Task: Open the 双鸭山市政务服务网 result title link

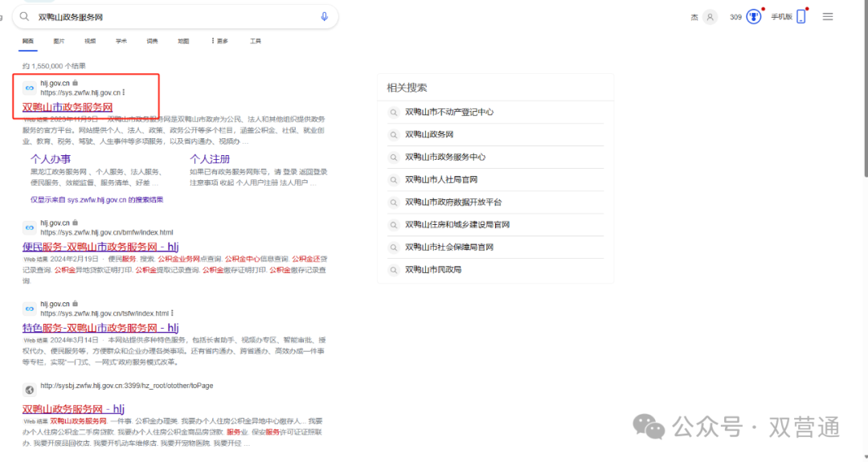Action: [x=68, y=107]
